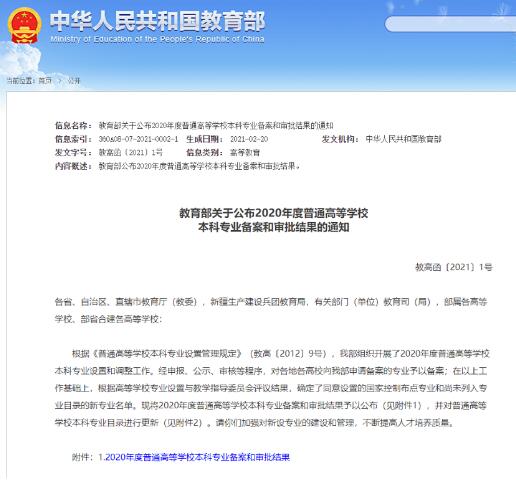The width and height of the screenshot is (516, 480).
Task: Click the header search input field
Action: pos(450,24)
